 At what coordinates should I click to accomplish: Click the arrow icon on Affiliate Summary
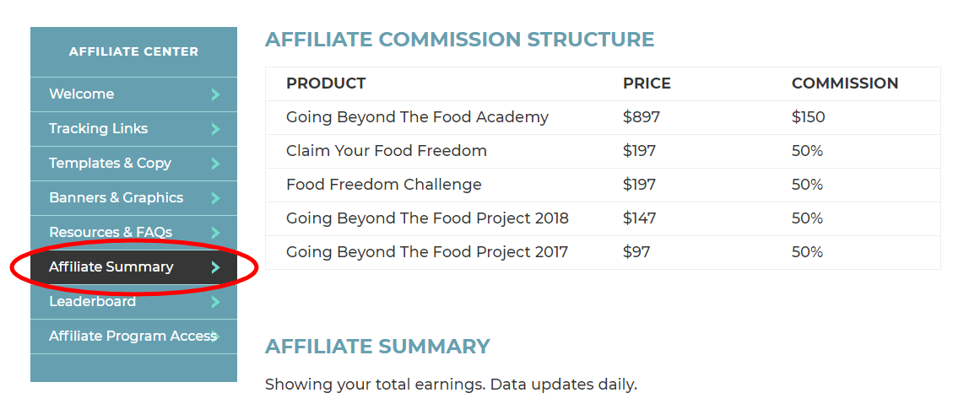[x=215, y=267]
